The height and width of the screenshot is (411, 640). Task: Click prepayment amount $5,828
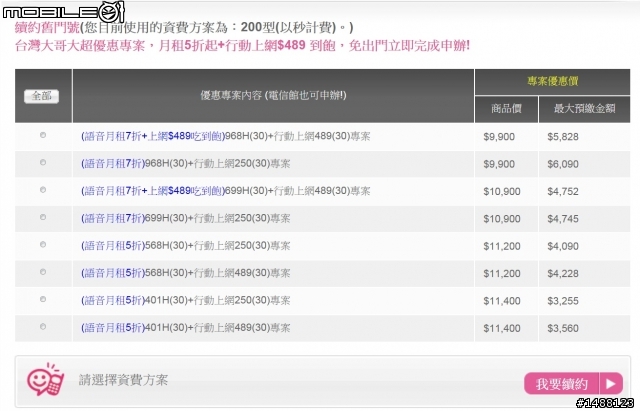(x=563, y=137)
